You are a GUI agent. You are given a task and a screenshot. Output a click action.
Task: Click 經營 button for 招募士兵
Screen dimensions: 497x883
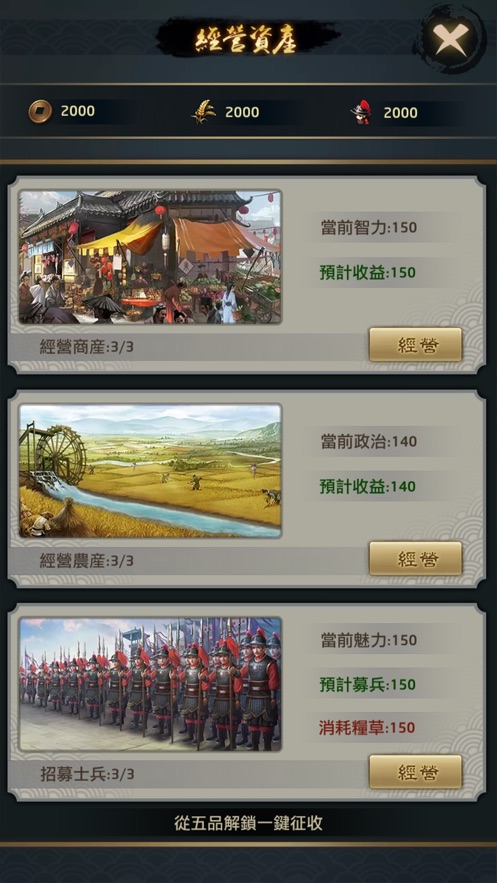[415, 772]
